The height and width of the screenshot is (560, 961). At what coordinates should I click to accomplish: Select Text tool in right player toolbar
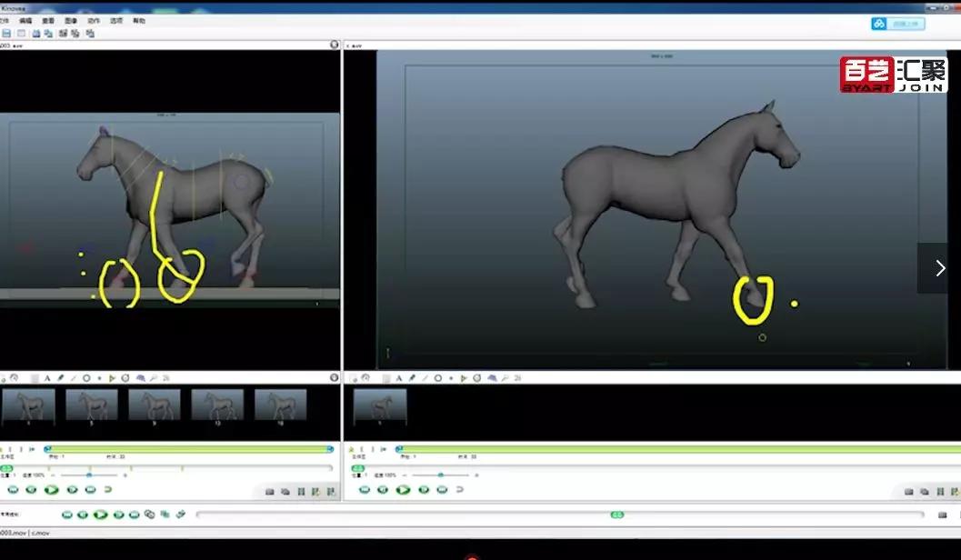399,378
